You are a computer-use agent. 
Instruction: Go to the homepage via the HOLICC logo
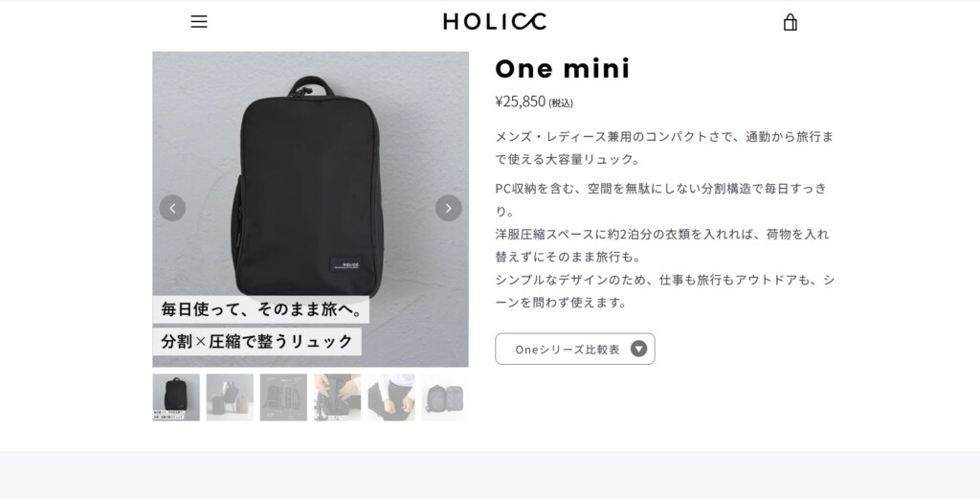pos(495,21)
